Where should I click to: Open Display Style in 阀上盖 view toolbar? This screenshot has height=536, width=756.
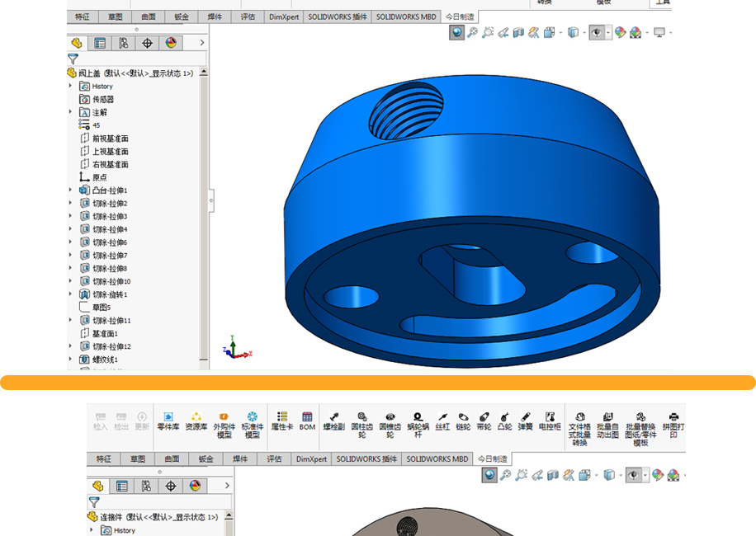(573, 32)
